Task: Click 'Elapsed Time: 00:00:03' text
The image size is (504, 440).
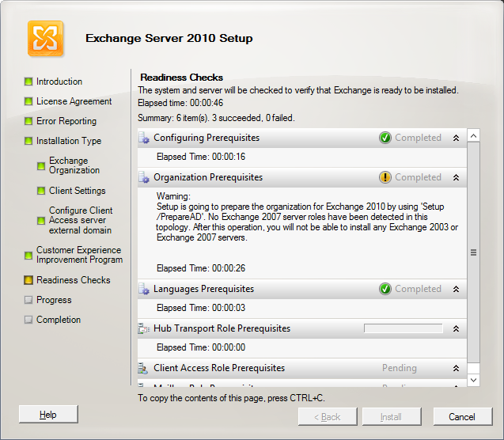Action: click(201, 308)
